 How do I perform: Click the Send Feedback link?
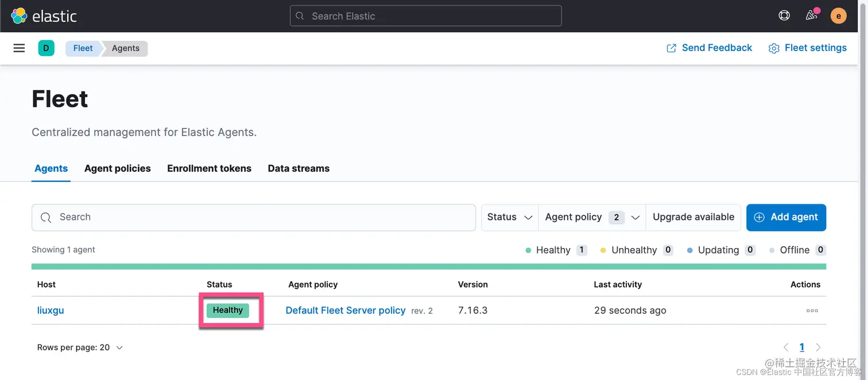(x=709, y=48)
